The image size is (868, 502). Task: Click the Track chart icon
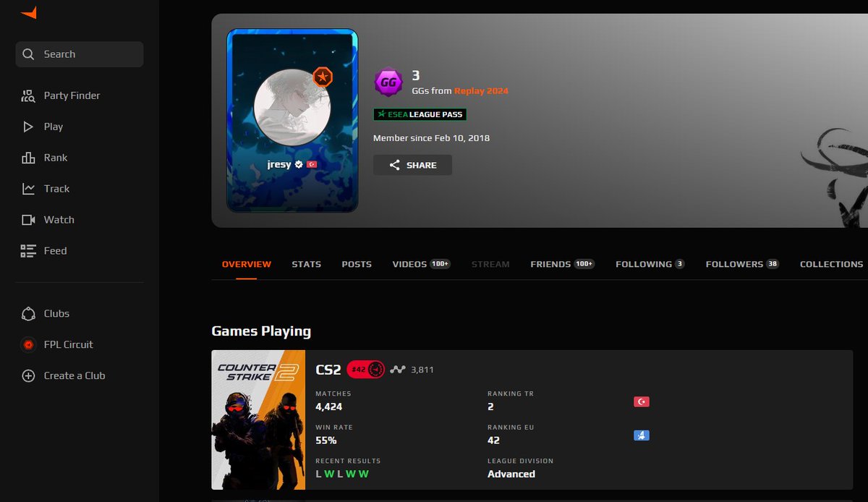point(28,189)
